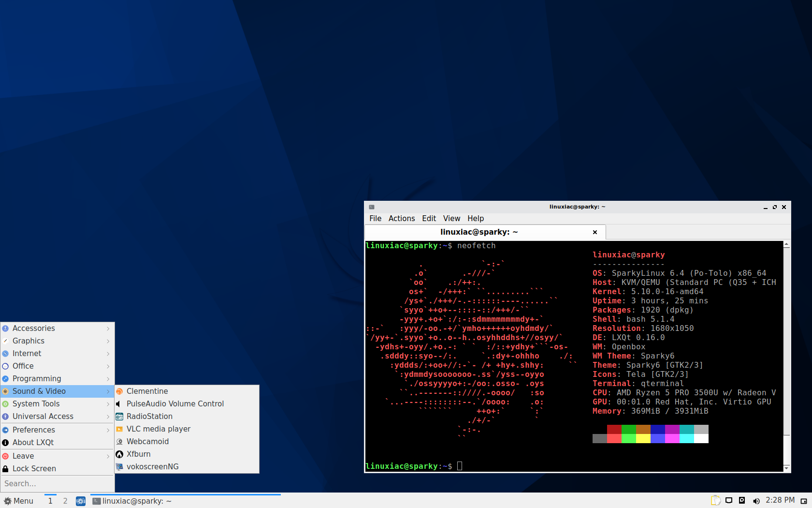This screenshot has width=812, height=508.
Task: Click the vokoscreenNG icon
Action: coord(119,467)
